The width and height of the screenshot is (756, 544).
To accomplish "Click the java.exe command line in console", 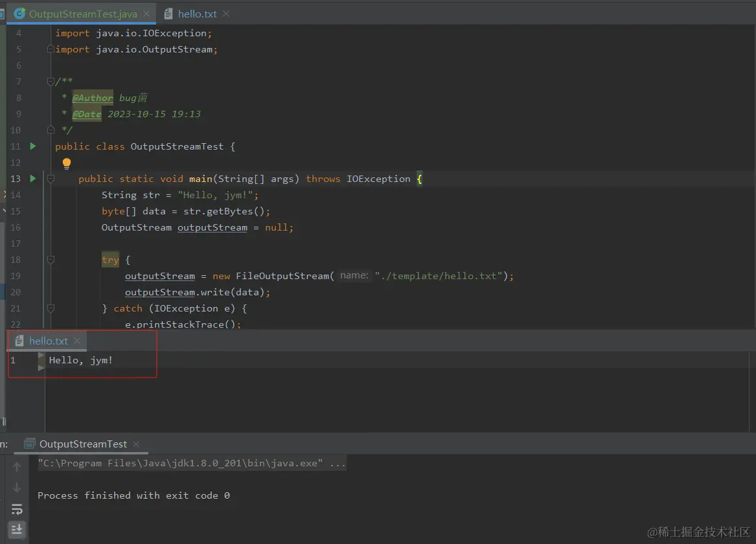I will tap(192, 464).
